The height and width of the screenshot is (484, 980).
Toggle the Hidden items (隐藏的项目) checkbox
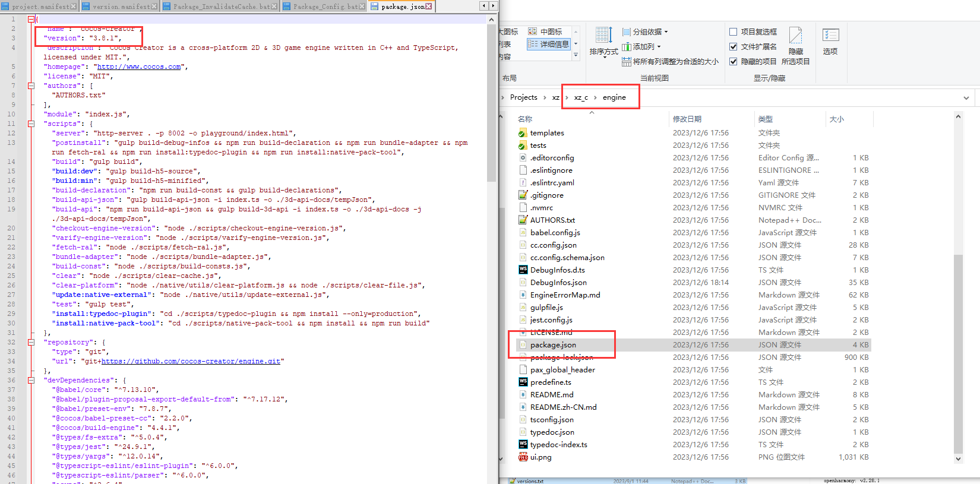click(734, 62)
